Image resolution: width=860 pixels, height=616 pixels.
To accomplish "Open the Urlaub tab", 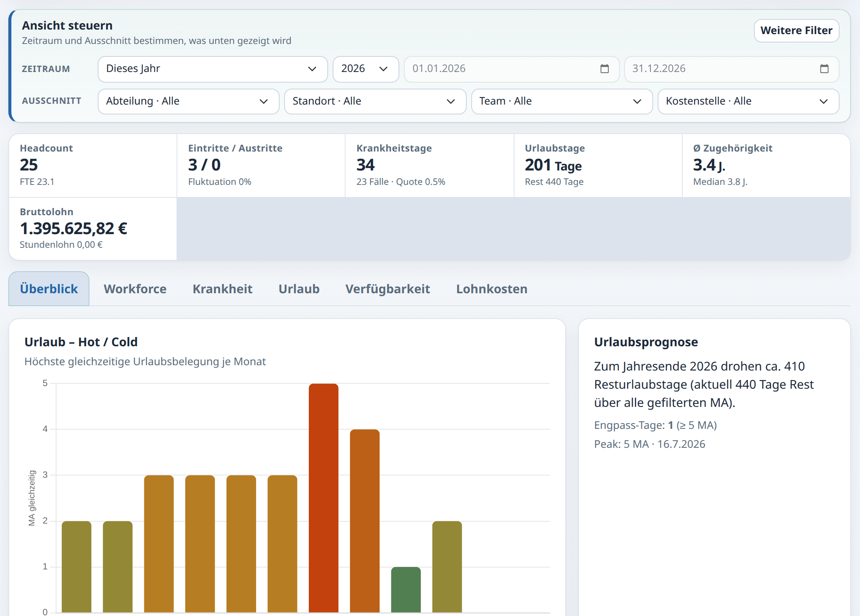I will [x=299, y=289].
